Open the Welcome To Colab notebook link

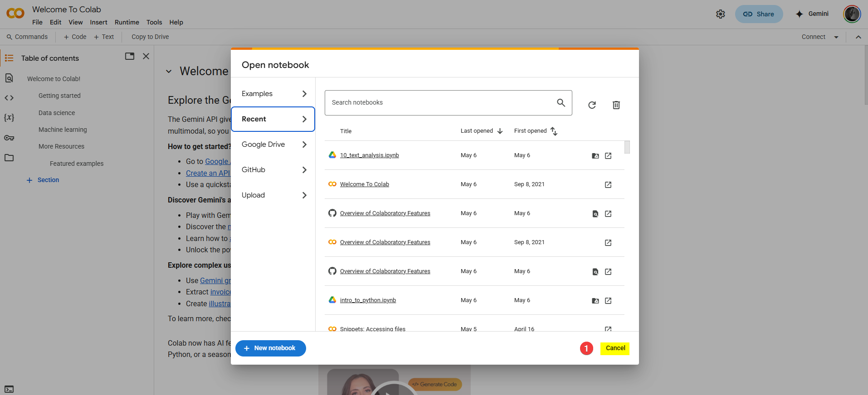coord(365,184)
